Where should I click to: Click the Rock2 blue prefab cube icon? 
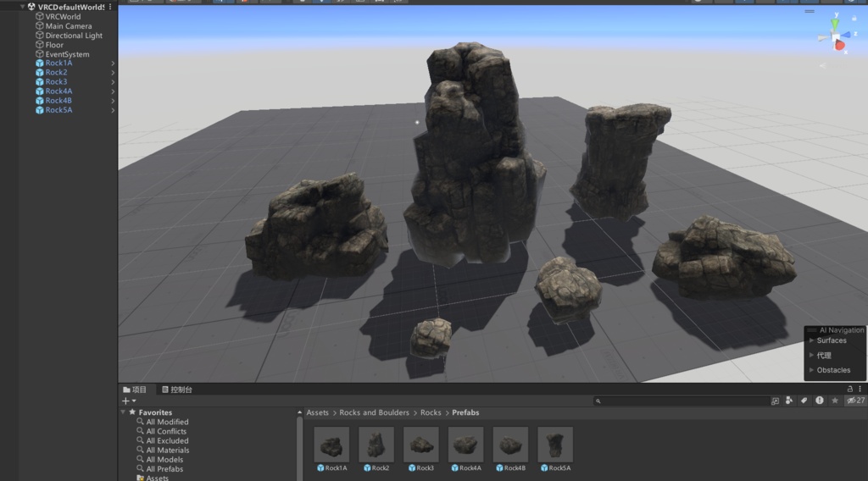point(39,73)
